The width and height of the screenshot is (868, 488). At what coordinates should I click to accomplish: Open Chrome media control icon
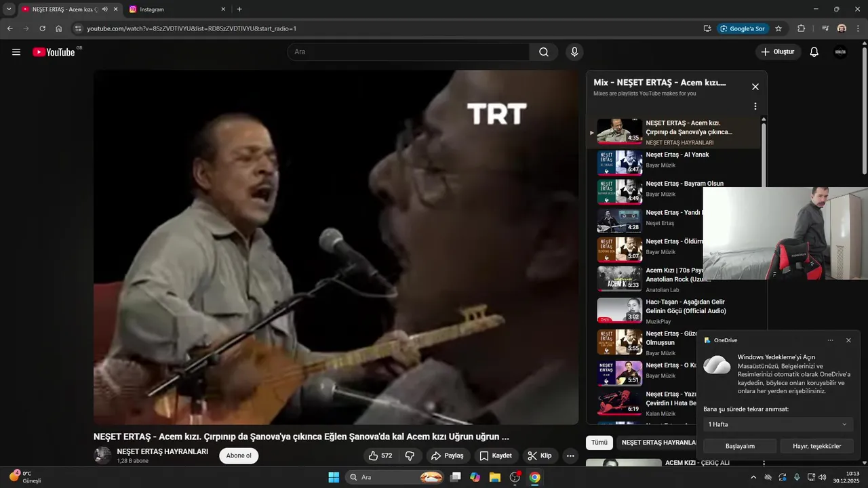825,28
